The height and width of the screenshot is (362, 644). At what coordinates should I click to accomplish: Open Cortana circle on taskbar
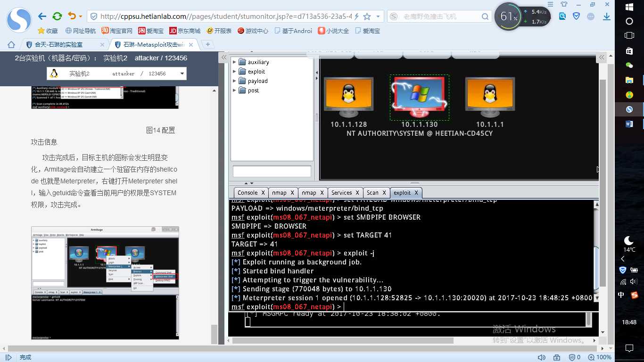[629, 21]
